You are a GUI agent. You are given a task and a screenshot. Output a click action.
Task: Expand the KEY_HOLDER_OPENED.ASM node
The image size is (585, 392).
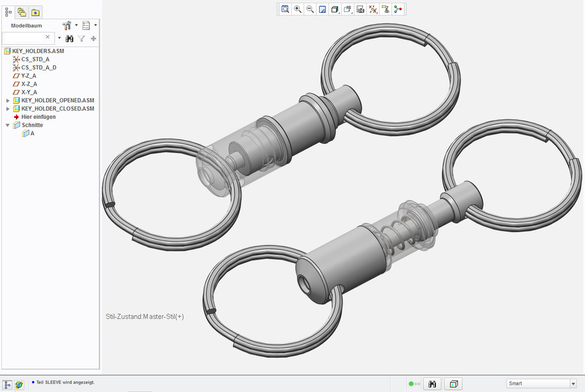8,100
